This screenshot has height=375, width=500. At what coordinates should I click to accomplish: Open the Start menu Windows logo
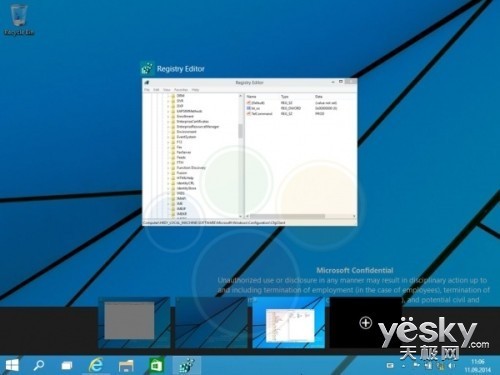point(12,365)
